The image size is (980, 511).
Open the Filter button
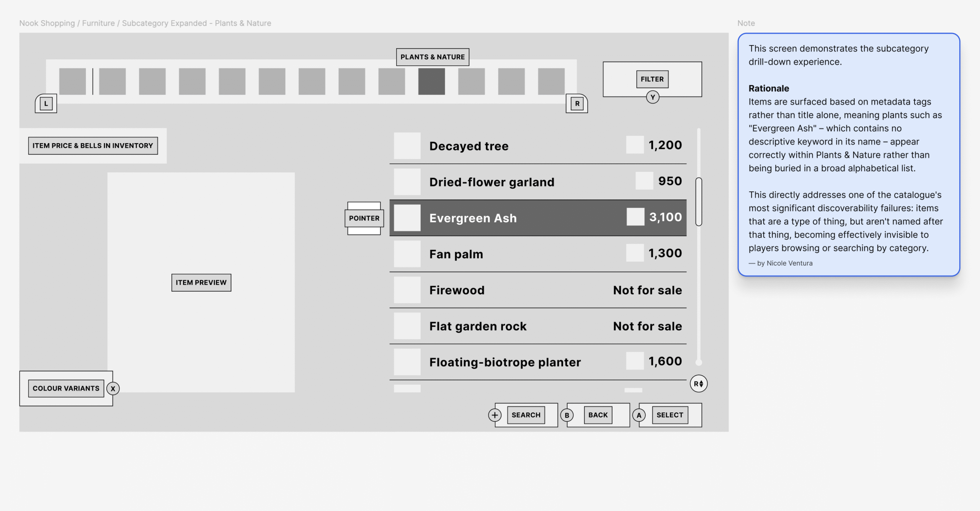click(x=652, y=79)
